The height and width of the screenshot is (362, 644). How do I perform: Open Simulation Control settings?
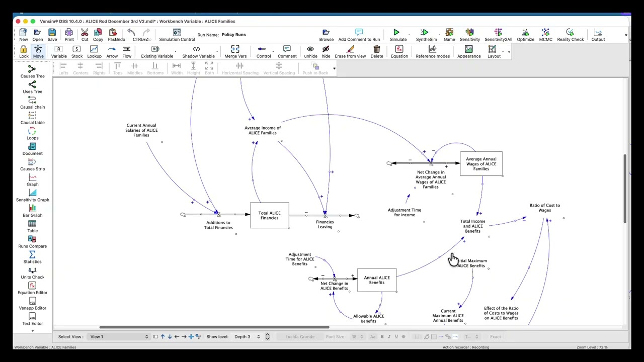[x=177, y=35]
